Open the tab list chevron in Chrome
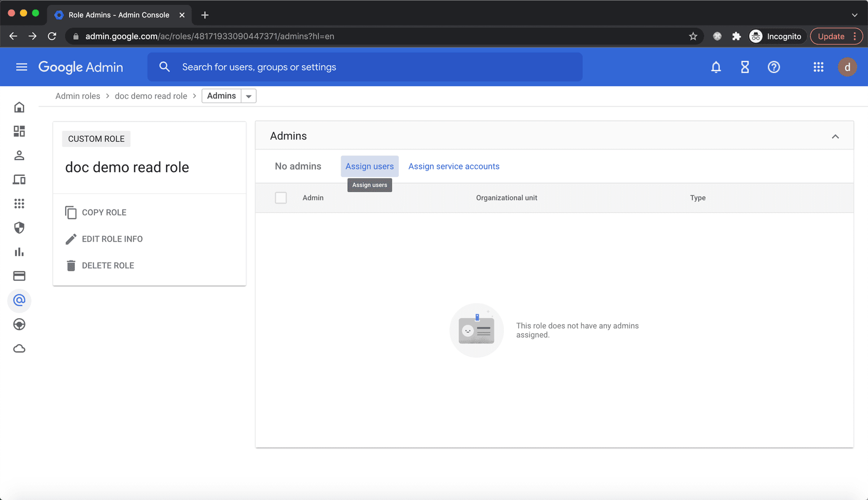The image size is (868, 500). [x=854, y=15]
